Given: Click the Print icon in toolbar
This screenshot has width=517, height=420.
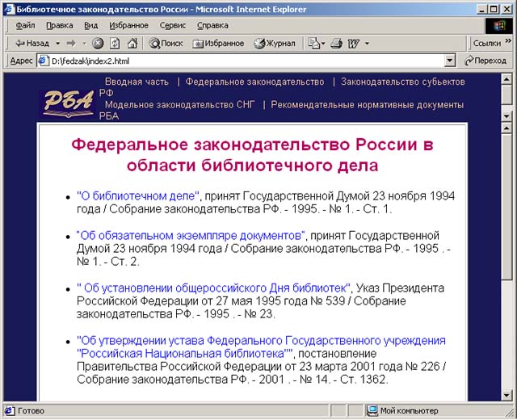Looking at the screenshot, I should 336,43.
